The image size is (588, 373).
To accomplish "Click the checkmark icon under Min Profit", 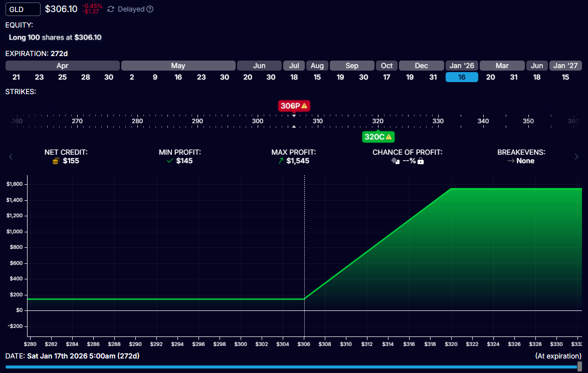I will coord(170,161).
